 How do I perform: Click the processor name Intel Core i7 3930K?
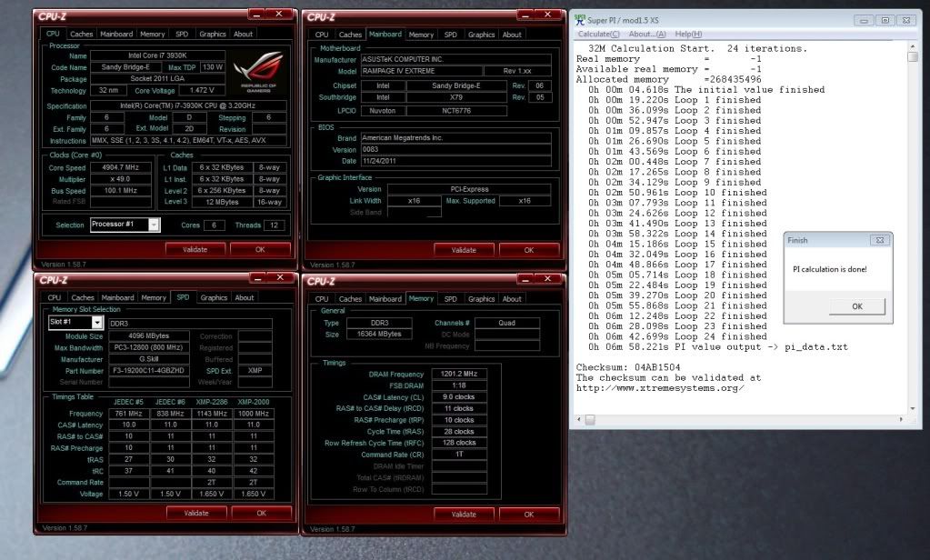[157, 55]
